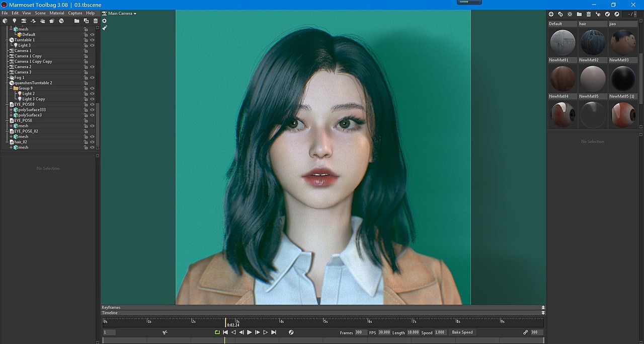644x344 pixels.
Task: Click the import material arrow icon
Action: (x=607, y=14)
